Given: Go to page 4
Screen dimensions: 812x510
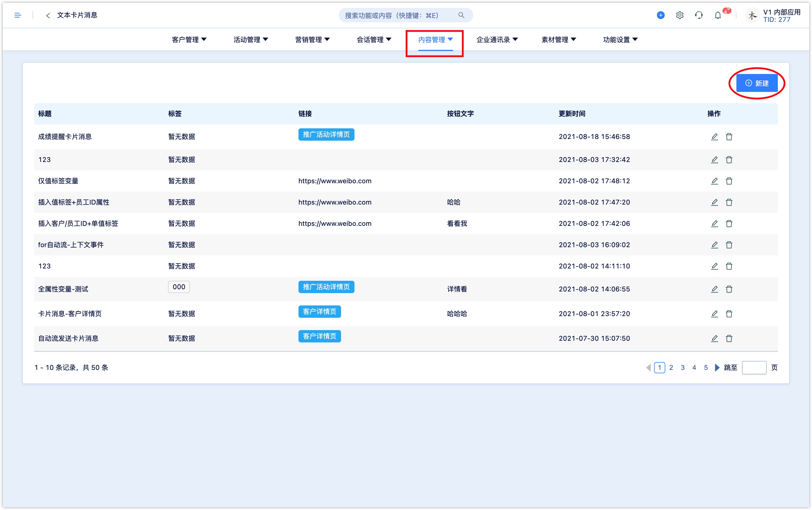Looking at the screenshot, I should [694, 367].
